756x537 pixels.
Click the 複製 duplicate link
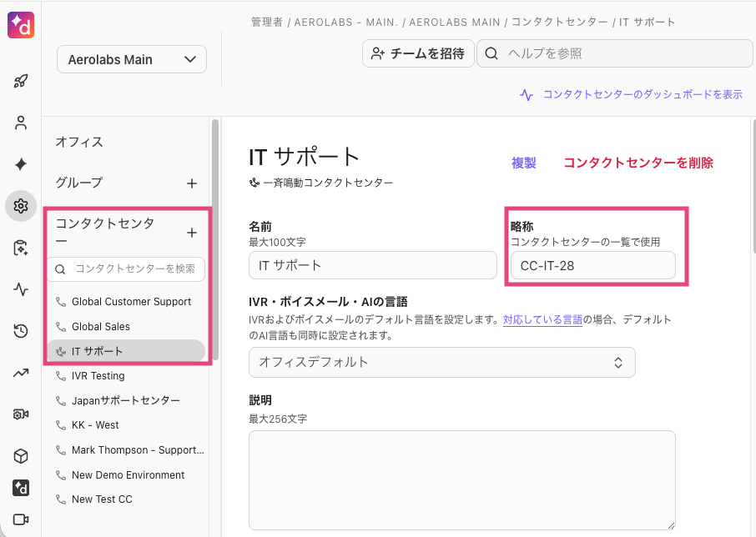[523, 163]
